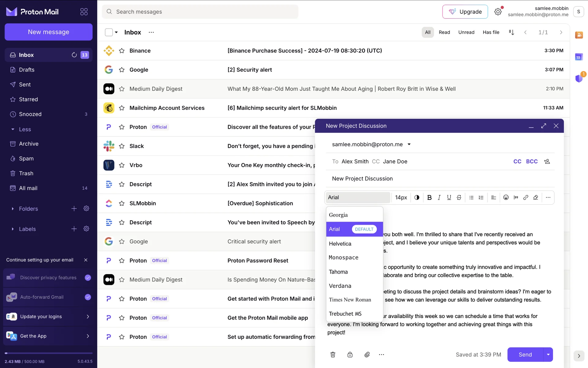Screen dimensions: 588x368
Task: Filter inbox by Unread tab
Action: 466,32
